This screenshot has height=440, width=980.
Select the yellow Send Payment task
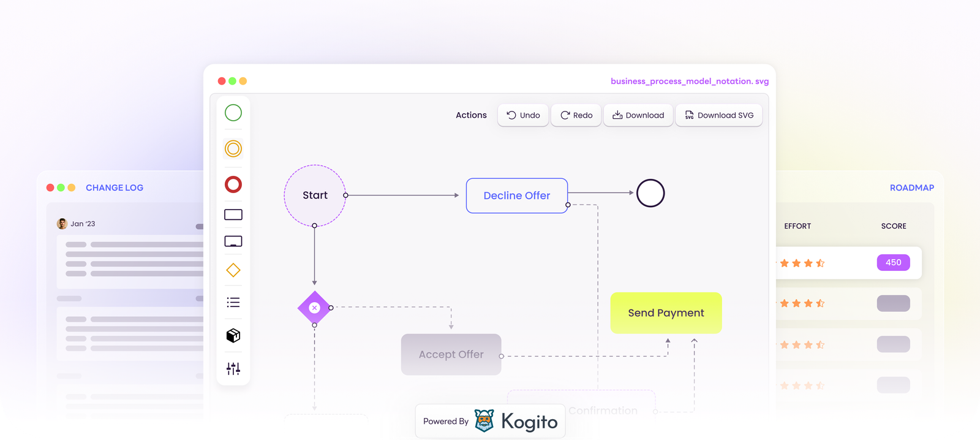pyautogui.click(x=666, y=313)
